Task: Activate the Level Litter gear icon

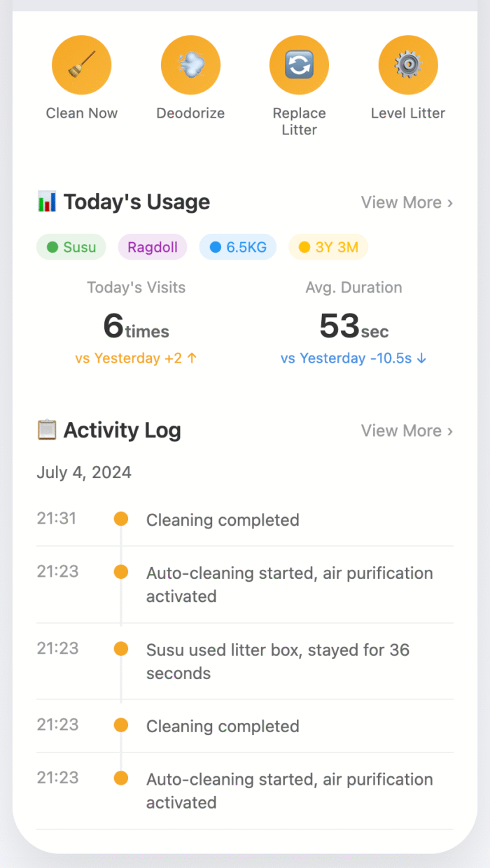Action: (408, 65)
